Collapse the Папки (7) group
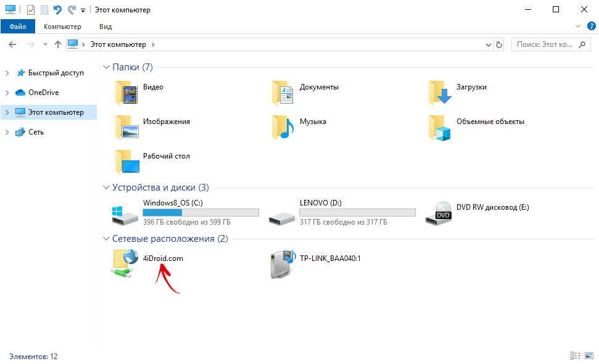 pyautogui.click(x=105, y=67)
